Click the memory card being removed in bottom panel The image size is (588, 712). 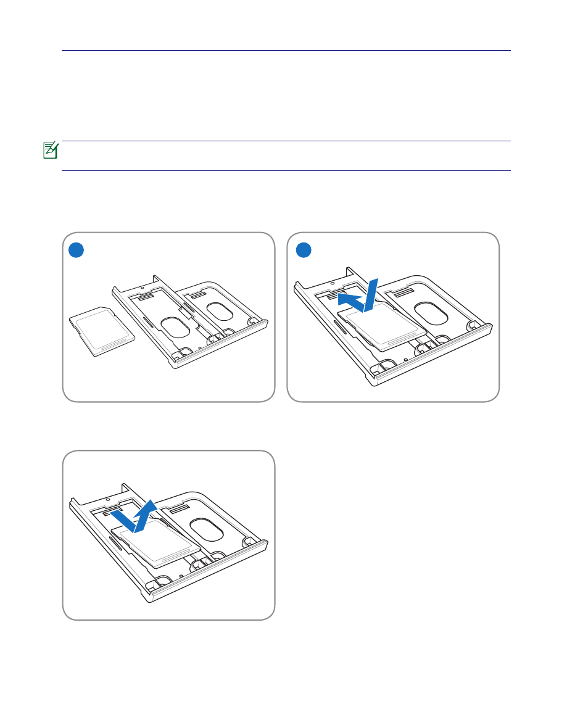(156, 544)
